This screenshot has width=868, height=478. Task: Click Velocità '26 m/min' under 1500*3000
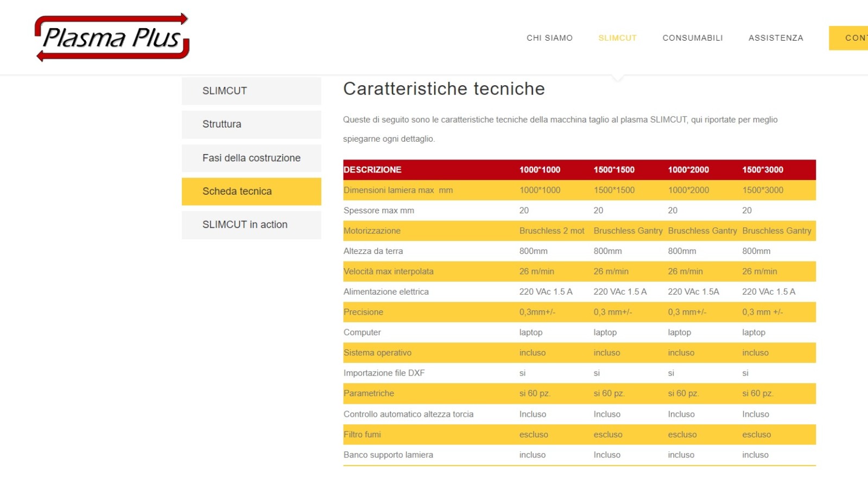tap(759, 272)
